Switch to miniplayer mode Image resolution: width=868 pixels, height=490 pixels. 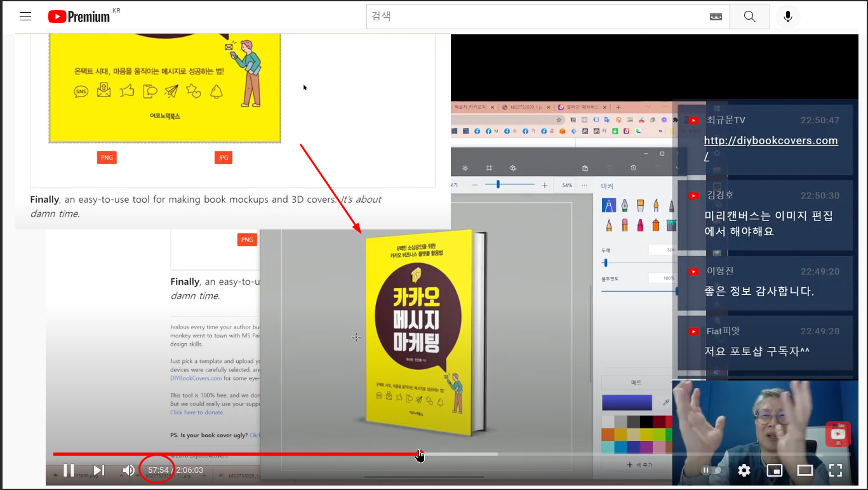click(x=774, y=470)
